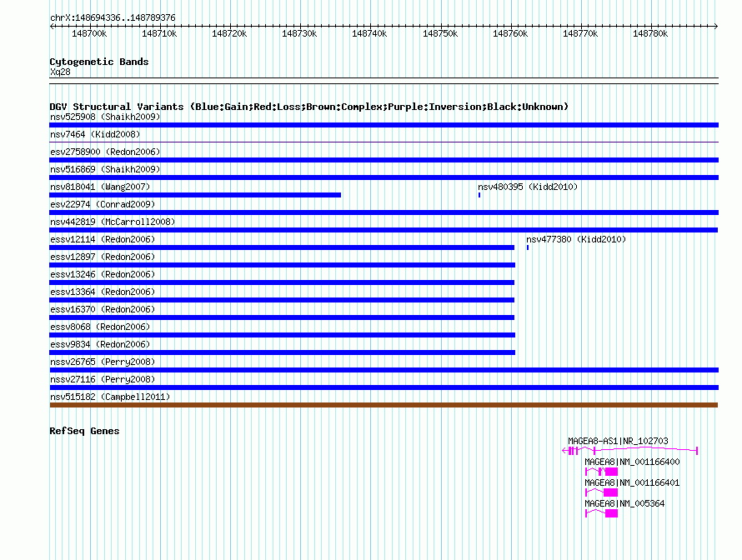This screenshot has width=742, height=560.
Task: Click the nsv516869 (Shaikh2009) label
Action: point(105,169)
